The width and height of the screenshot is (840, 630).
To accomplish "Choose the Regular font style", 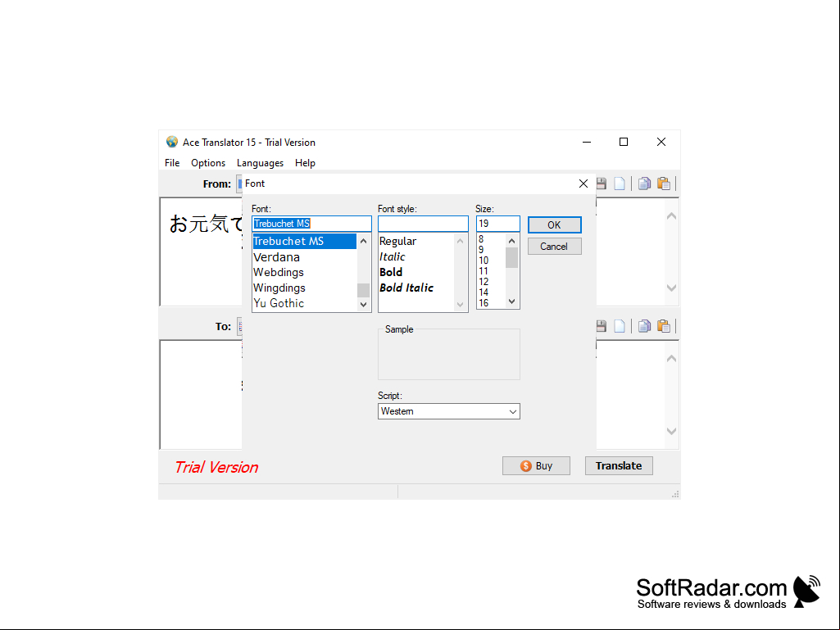I will pos(398,241).
